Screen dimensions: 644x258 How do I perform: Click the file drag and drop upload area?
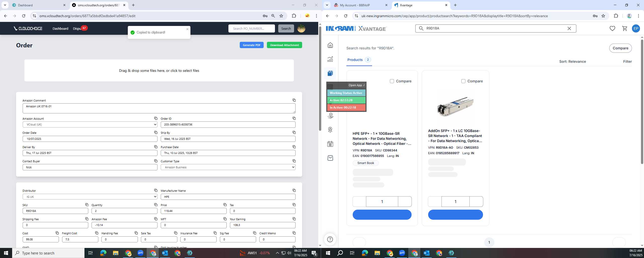point(159,71)
